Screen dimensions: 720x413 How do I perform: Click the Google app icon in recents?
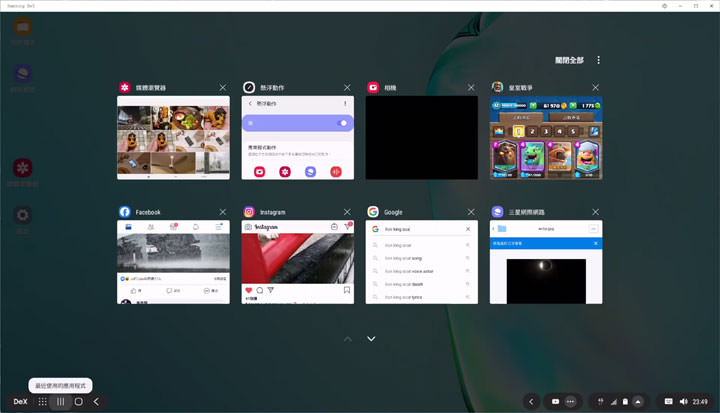click(373, 212)
